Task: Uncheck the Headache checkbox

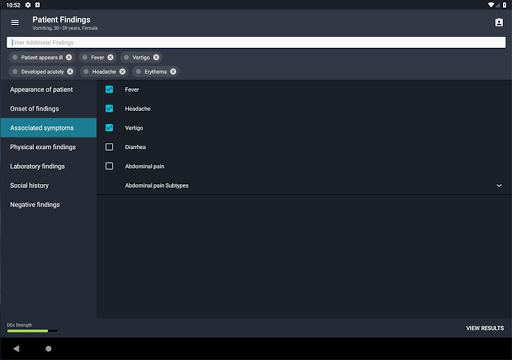Action: click(x=109, y=109)
